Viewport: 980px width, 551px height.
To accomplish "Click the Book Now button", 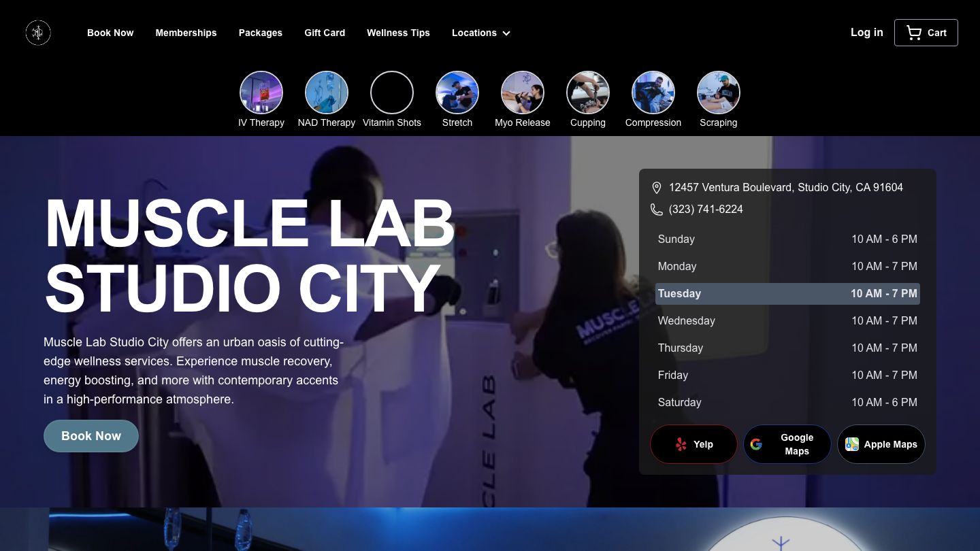I will 91,435.
